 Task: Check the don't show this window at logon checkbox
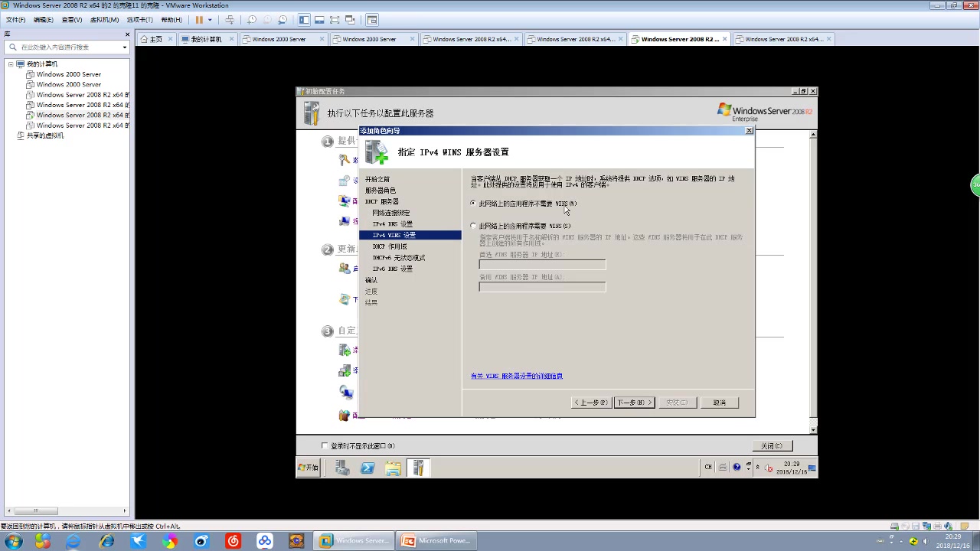coord(325,445)
